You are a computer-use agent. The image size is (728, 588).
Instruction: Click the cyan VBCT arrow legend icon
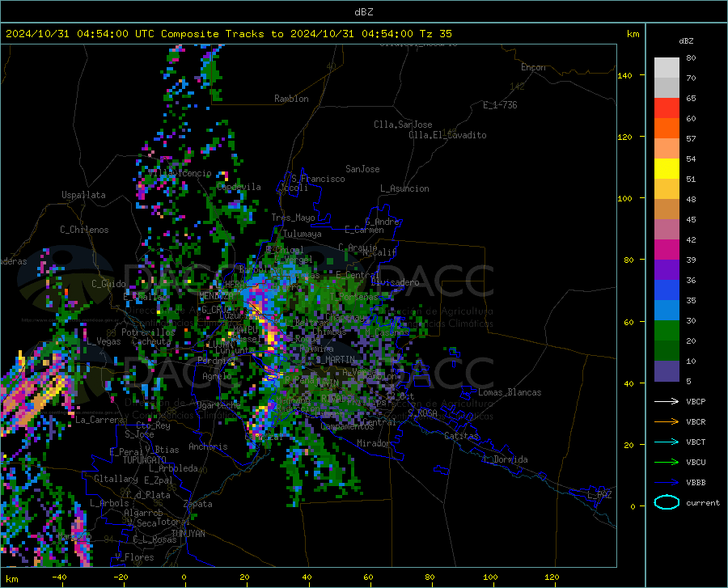[x=667, y=442]
